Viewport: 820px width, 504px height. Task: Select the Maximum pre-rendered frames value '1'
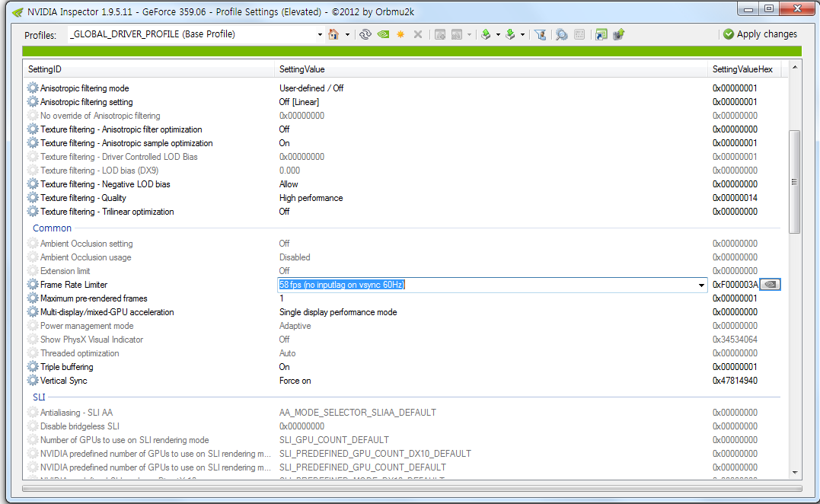point(282,298)
